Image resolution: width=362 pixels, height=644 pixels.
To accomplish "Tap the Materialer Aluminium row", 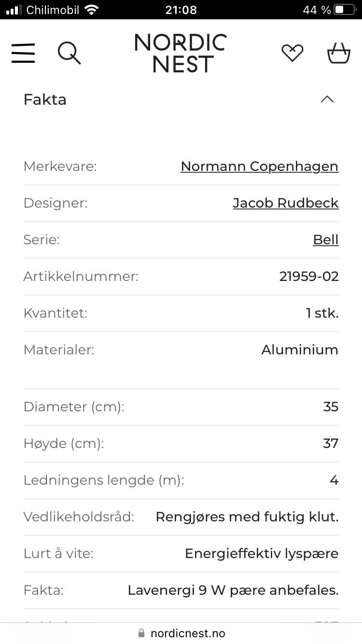I will (x=181, y=350).
